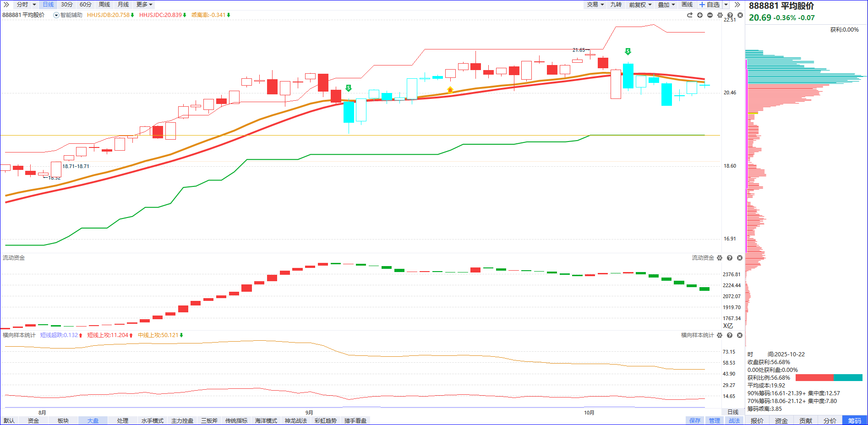Click the HHJSJDB:20.758 indicator value

(109, 15)
